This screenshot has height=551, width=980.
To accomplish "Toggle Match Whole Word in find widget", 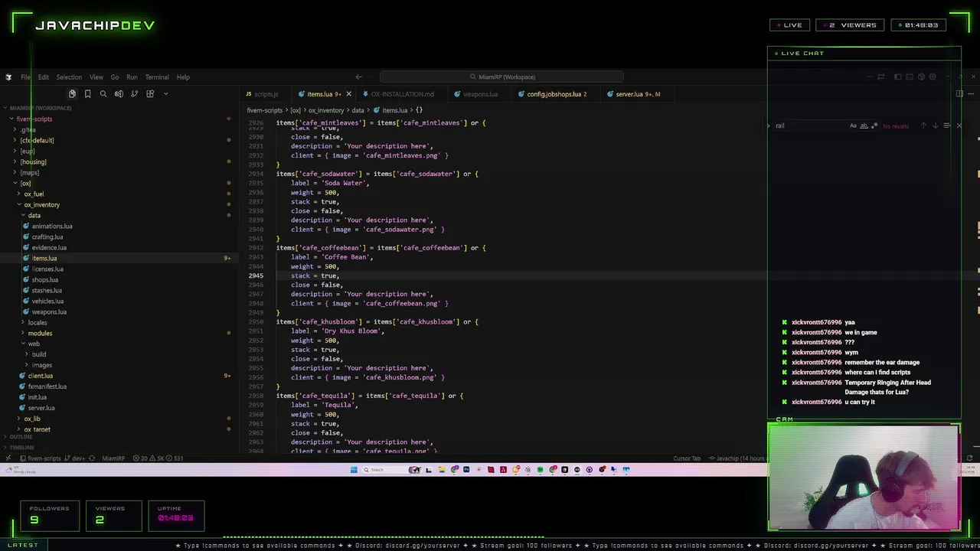I will point(864,126).
